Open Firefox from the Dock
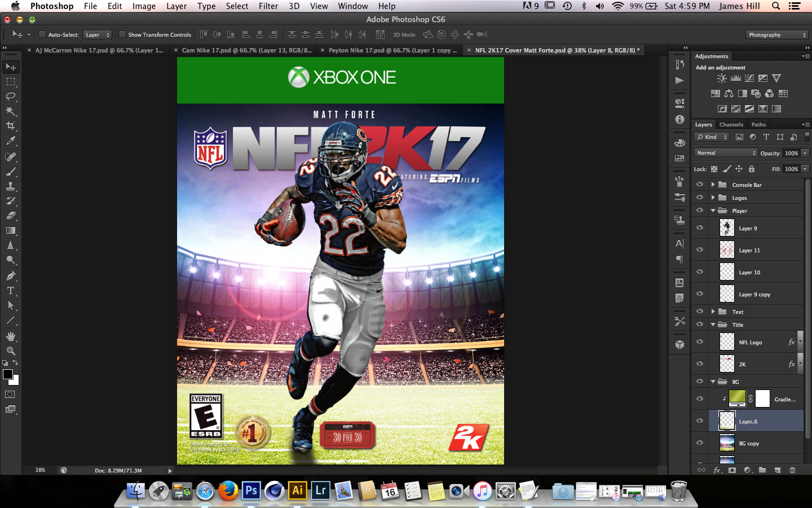 point(228,491)
